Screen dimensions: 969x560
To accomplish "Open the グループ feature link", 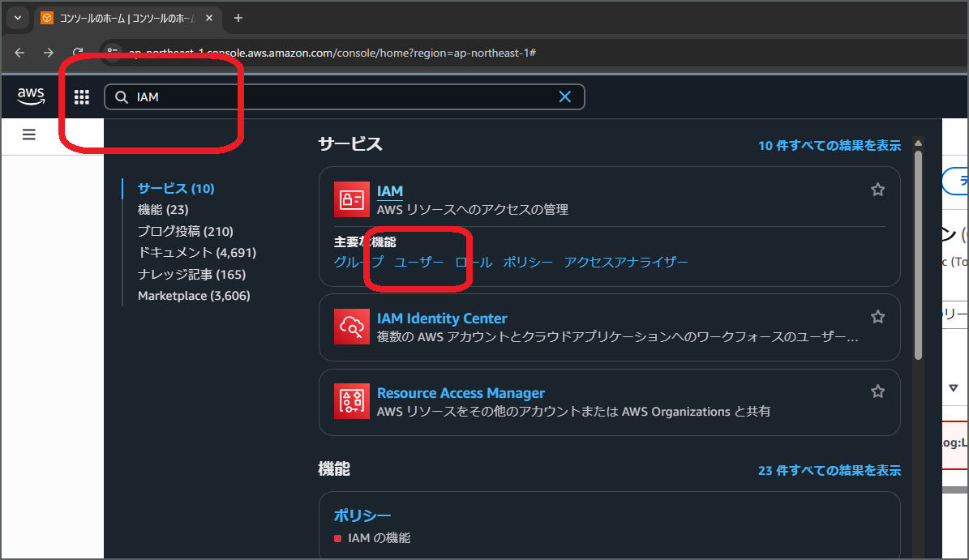I will coord(358,262).
